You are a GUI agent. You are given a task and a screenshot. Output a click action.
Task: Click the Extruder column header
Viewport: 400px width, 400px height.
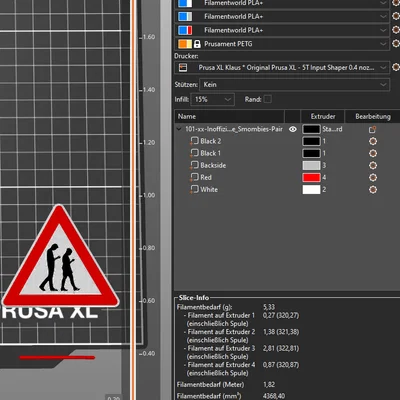[x=323, y=116]
